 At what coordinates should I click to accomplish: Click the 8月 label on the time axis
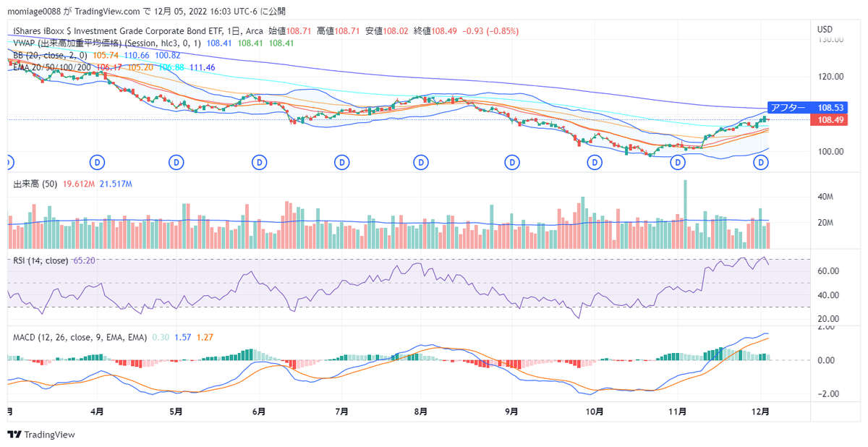point(420,411)
